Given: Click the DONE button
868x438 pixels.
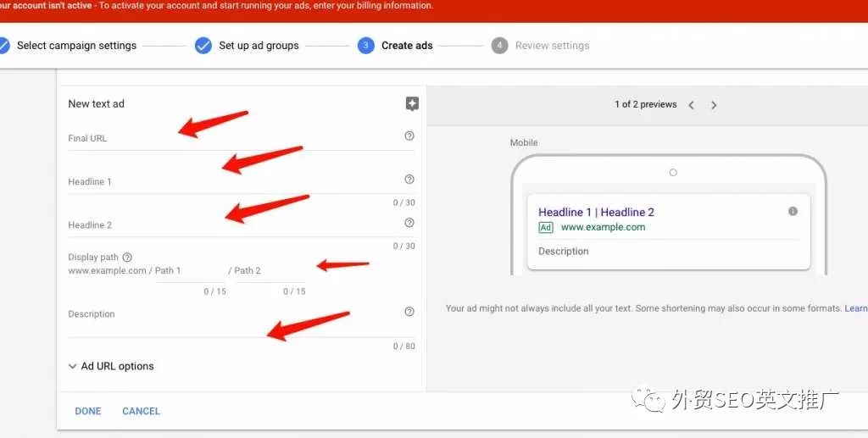Looking at the screenshot, I should [x=88, y=411].
